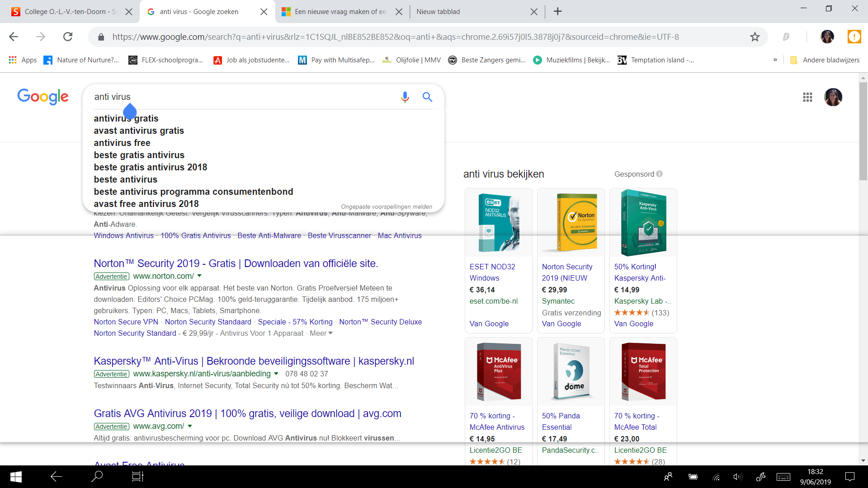Image resolution: width=868 pixels, height=488 pixels.
Task: Open the Wi-Fi network tray icon
Action: tap(716, 477)
